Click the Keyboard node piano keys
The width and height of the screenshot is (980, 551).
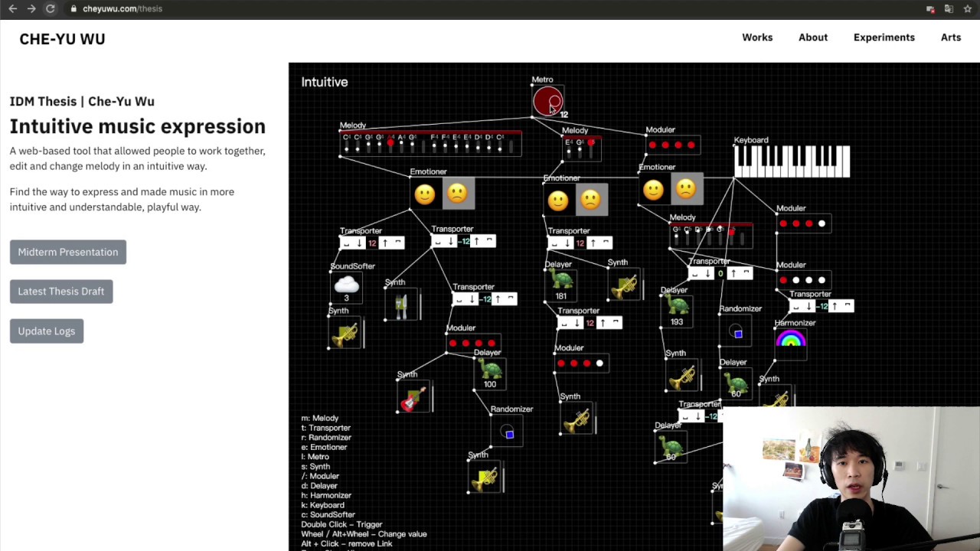pyautogui.click(x=792, y=161)
